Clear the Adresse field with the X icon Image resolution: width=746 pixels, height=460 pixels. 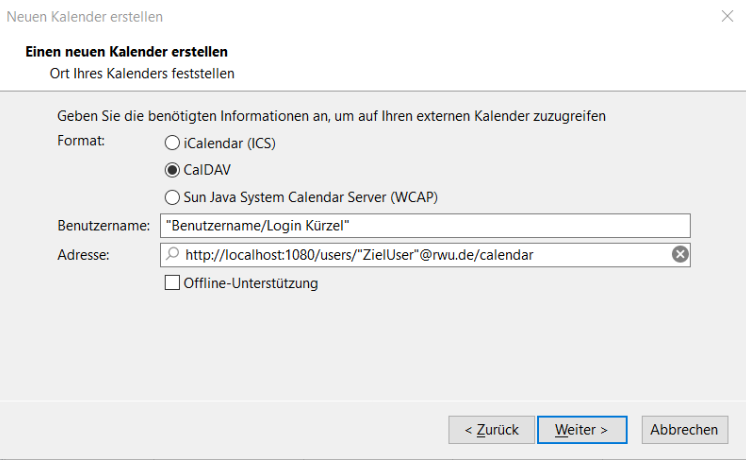(x=680, y=255)
